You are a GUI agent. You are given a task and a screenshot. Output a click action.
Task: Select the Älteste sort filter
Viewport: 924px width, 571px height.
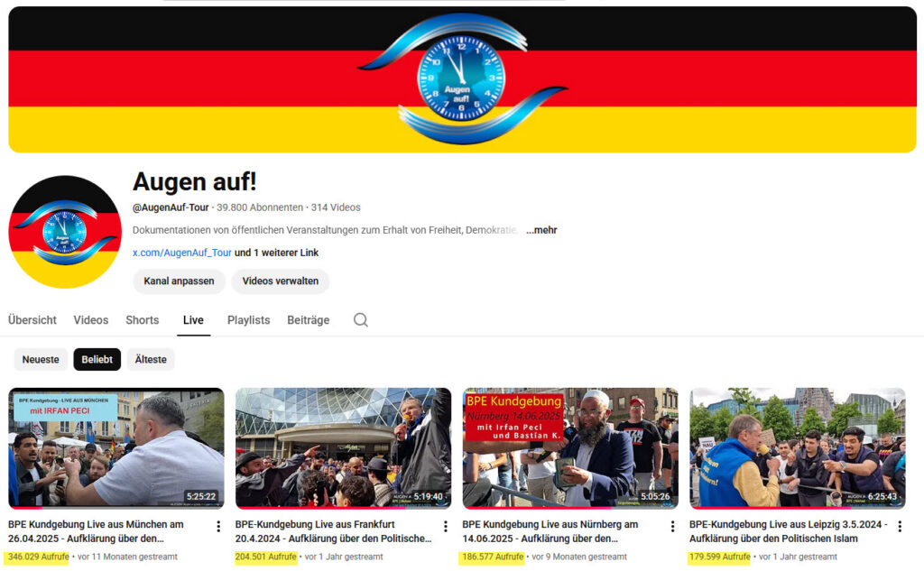[151, 360]
